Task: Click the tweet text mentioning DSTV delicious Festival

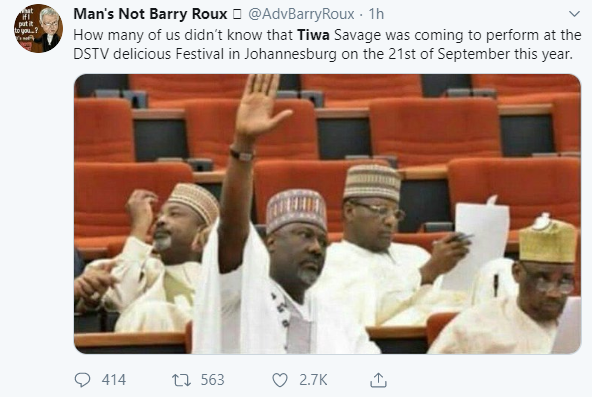Action: point(327,44)
